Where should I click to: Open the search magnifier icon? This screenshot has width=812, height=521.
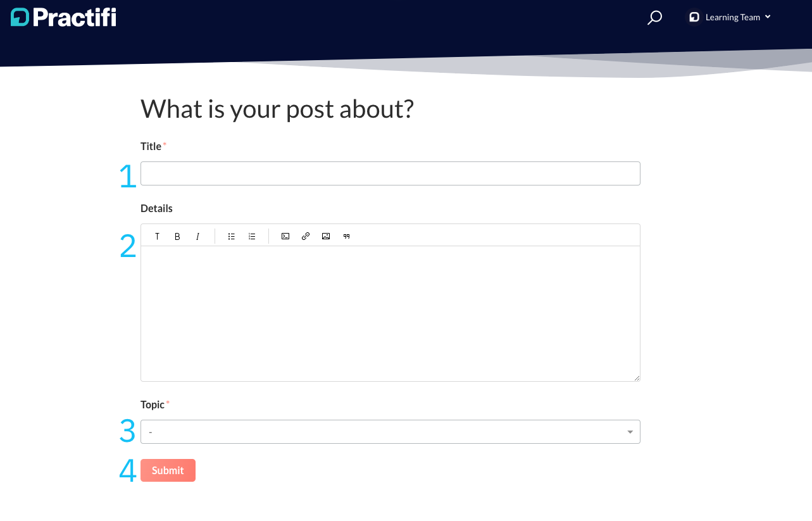pyautogui.click(x=654, y=17)
